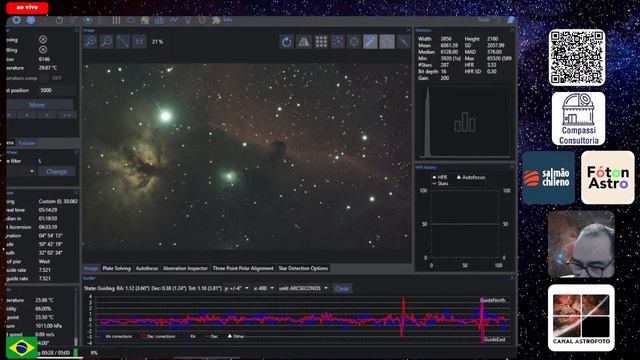Open the y: +/-4" scale dropdown
Viewport: 640px width, 360px height.
[236, 288]
